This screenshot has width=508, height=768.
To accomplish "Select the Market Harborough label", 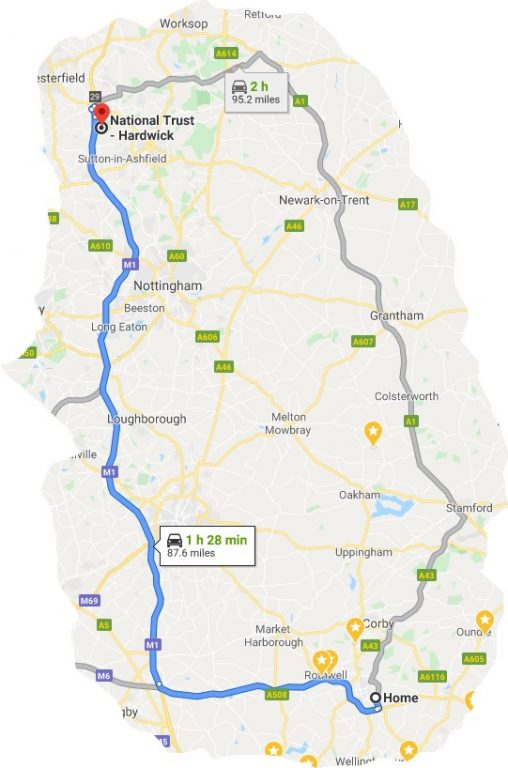I will point(274,635).
